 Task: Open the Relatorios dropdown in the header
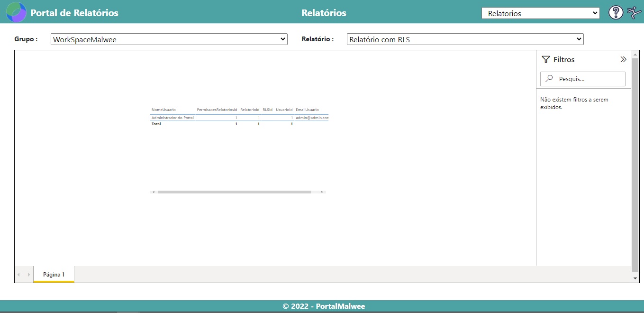[x=540, y=13]
